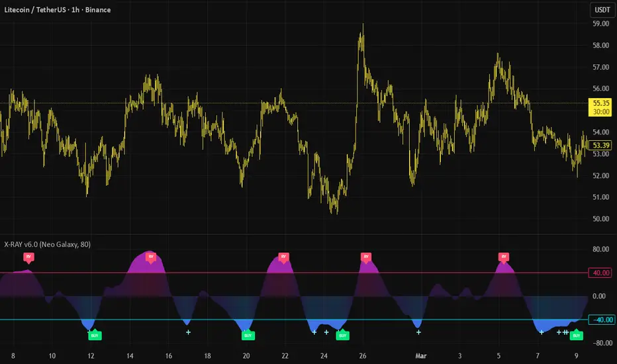The height and width of the screenshot is (364, 617).
Task: Open the USDT currency selector button
Action: point(602,10)
